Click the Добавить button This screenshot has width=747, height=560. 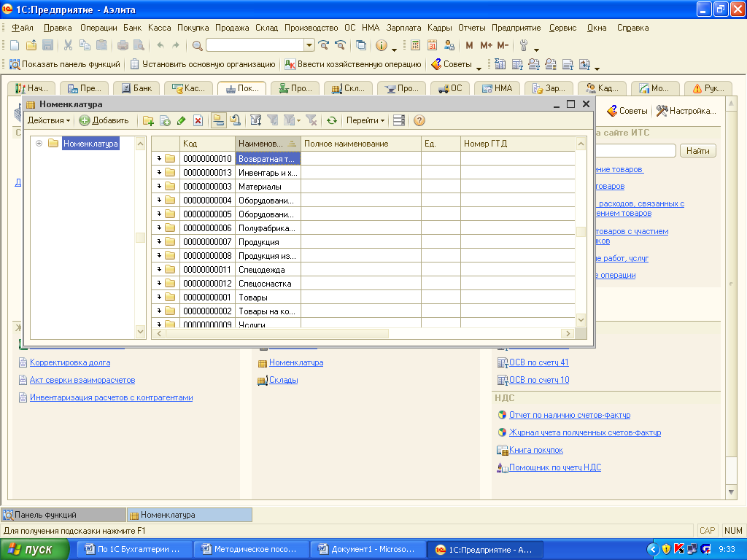click(104, 120)
